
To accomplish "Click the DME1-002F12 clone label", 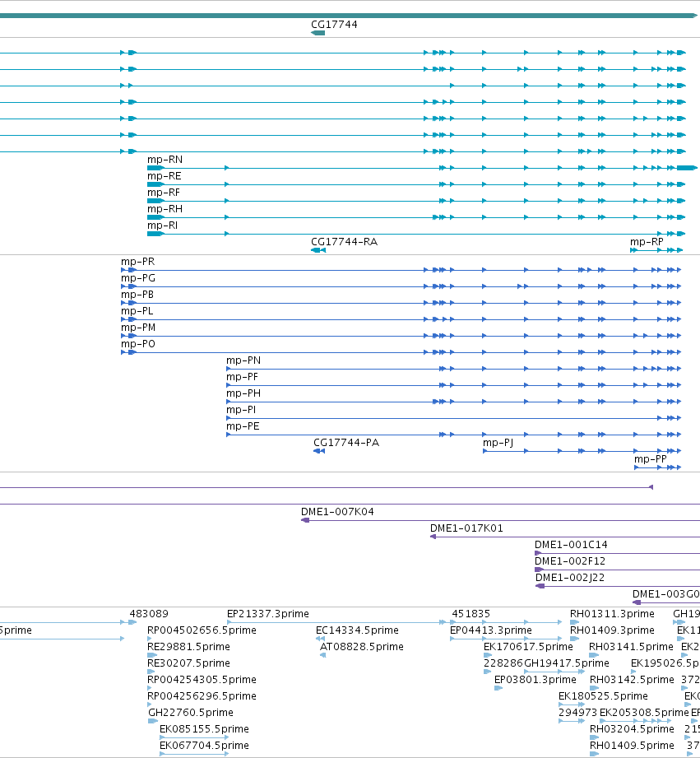I will [x=570, y=560].
